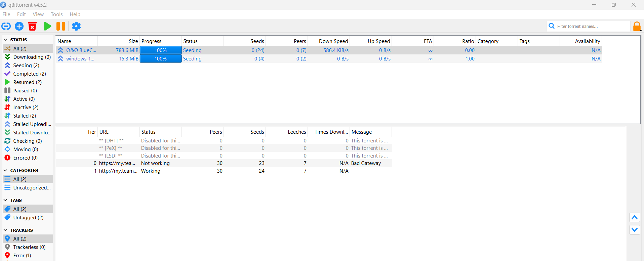Image resolution: width=644 pixels, height=261 pixels.
Task: Sort torrents by Down Speed column header
Action: tap(329, 41)
